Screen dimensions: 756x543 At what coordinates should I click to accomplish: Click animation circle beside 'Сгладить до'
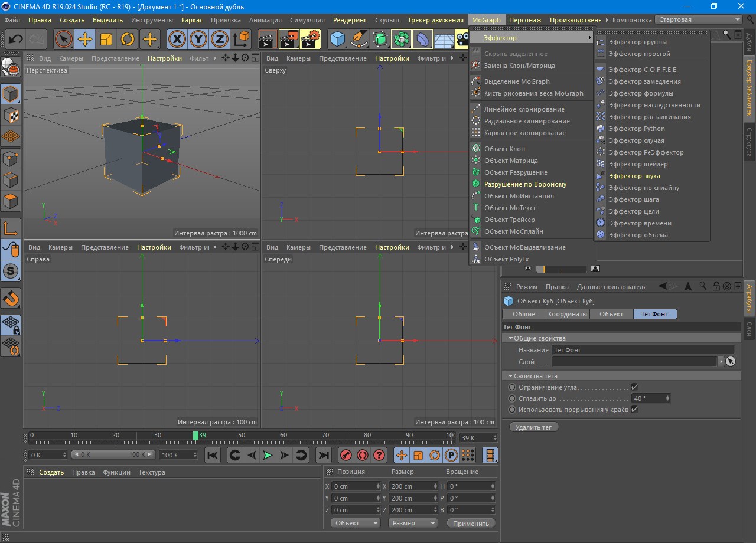point(512,398)
